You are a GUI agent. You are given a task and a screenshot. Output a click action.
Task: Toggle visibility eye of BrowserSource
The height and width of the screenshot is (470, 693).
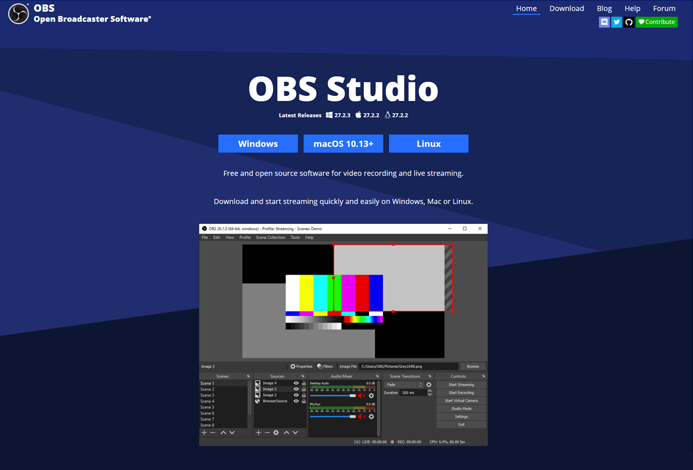[x=296, y=401]
